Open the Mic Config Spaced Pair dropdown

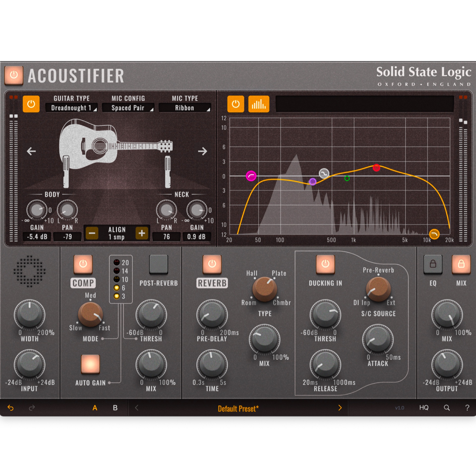(x=128, y=108)
